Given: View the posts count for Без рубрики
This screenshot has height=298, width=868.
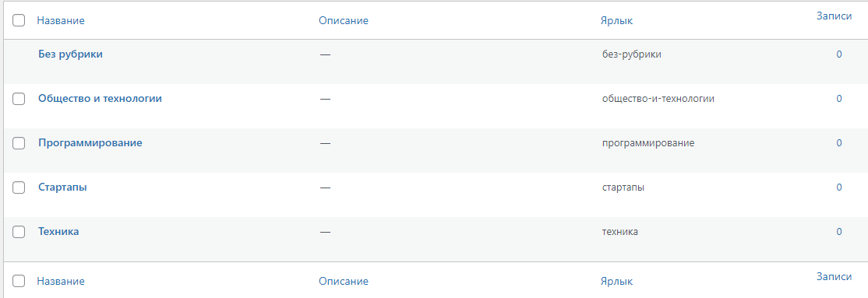Looking at the screenshot, I should pyautogui.click(x=839, y=54).
